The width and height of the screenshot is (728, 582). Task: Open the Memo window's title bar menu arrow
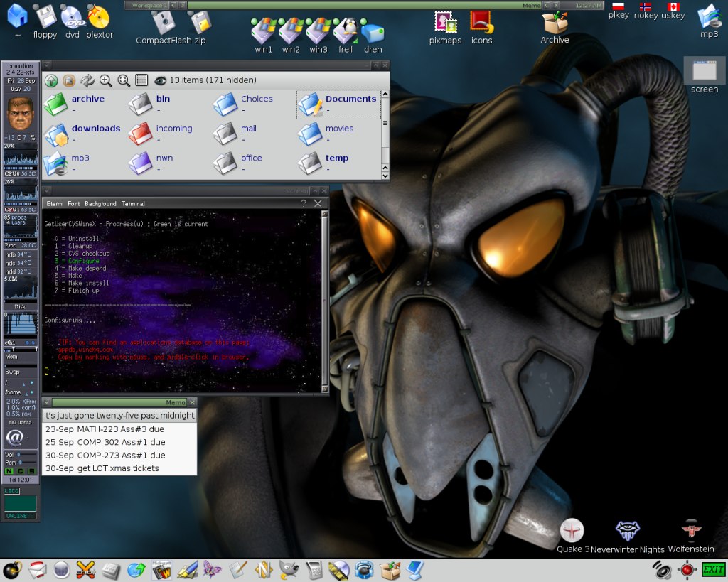tap(47, 402)
